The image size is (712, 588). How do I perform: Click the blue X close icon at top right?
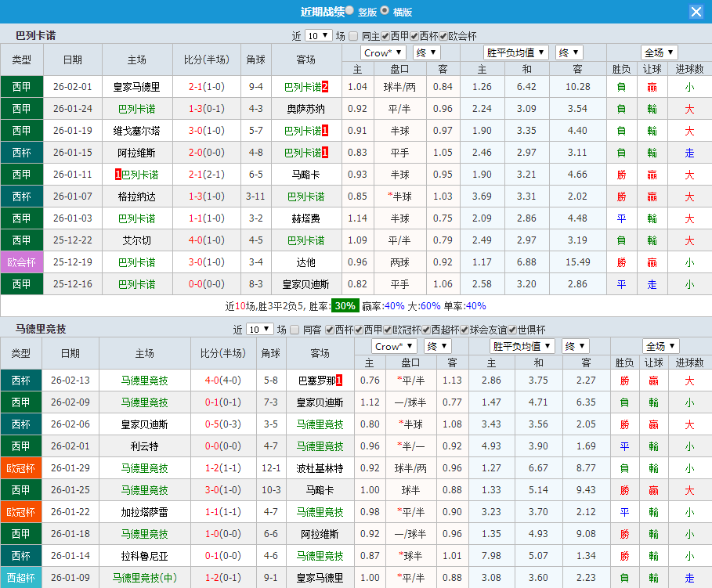[696, 11]
